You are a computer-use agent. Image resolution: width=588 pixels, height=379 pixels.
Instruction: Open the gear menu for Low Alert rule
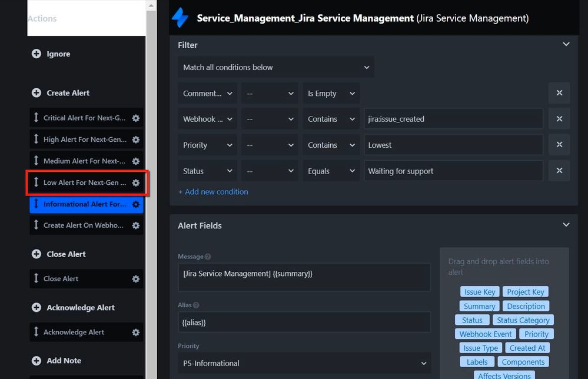(x=136, y=182)
